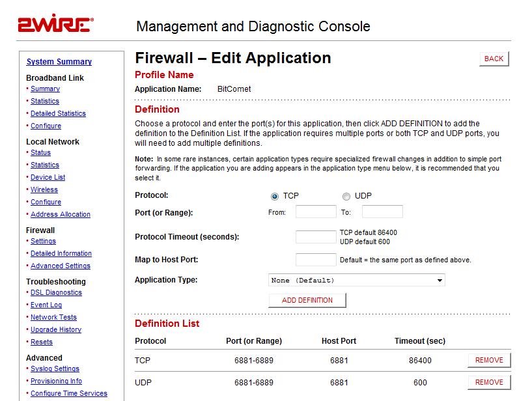Open the Application Type dropdown
The width and height of the screenshot is (532, 401).
tap(357, 281)
